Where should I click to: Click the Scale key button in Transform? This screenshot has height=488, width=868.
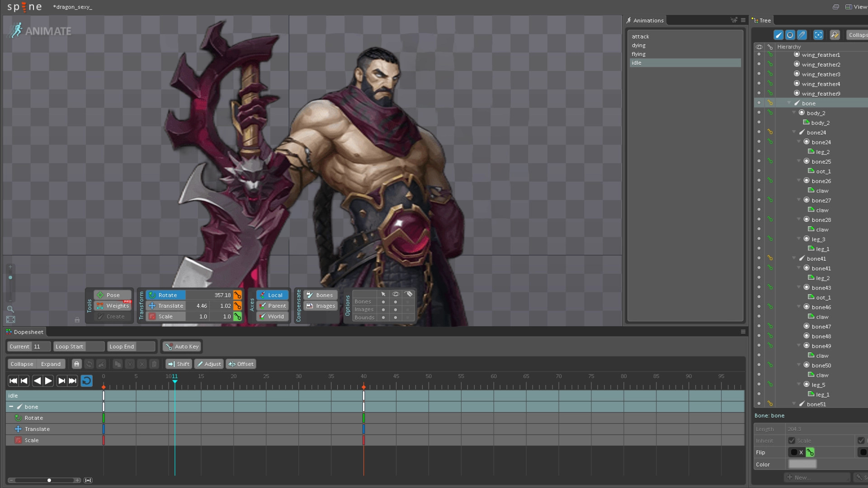coord(237,317)
